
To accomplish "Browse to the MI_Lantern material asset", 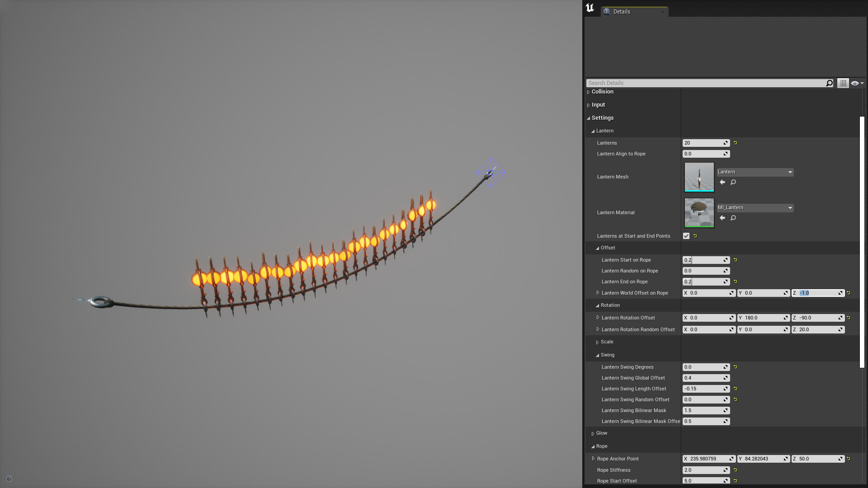I will pos(733,218).
